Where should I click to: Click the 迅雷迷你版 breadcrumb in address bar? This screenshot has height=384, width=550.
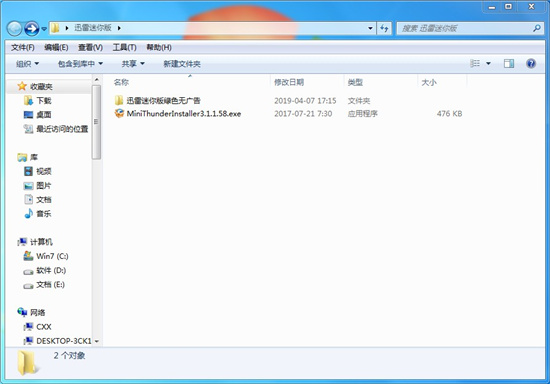point(93,28)
